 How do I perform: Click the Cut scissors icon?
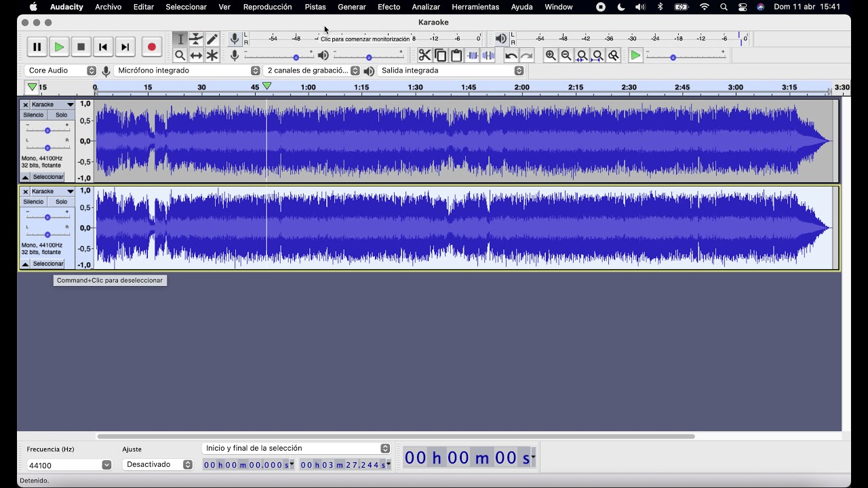(425, 56)
